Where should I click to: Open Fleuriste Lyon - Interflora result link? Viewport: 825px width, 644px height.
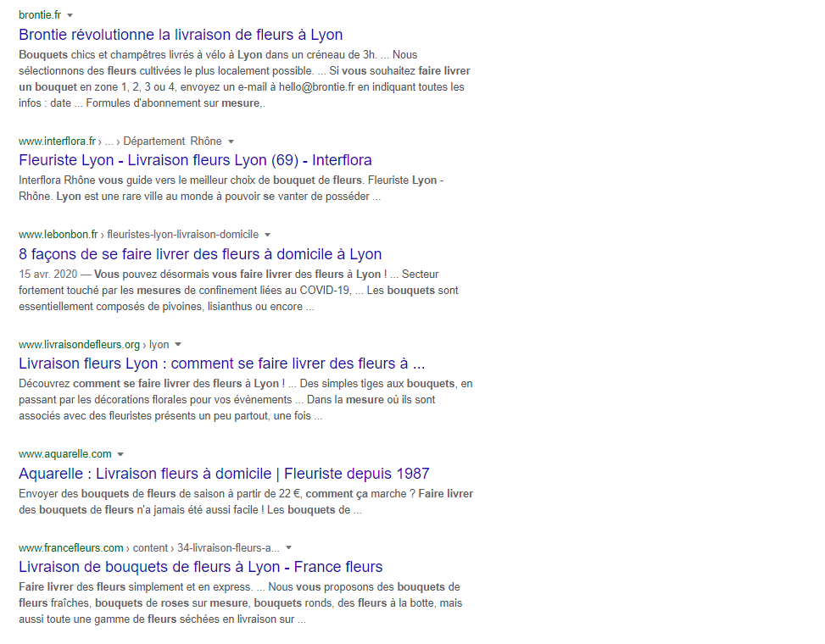coord(195,160)
